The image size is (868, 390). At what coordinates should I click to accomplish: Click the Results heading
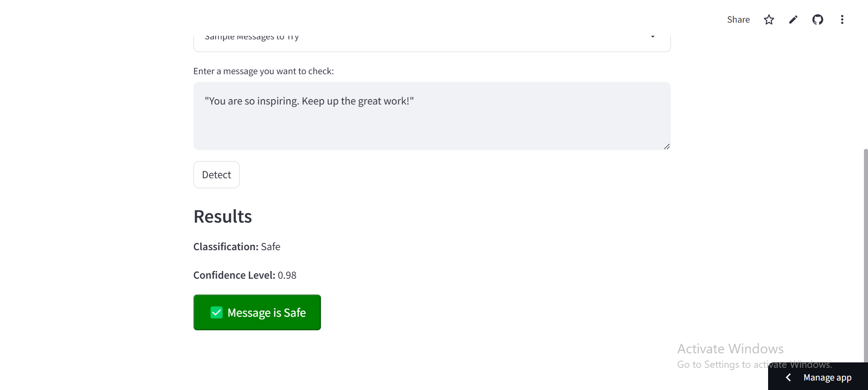(222, 217)
